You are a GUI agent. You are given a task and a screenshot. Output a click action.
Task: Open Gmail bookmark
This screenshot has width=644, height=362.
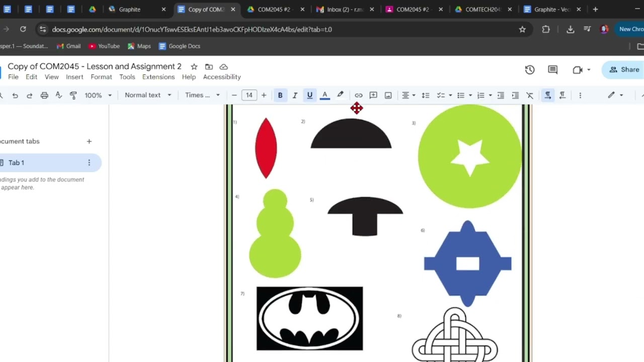pyautogui.click(x=68, y=46)
